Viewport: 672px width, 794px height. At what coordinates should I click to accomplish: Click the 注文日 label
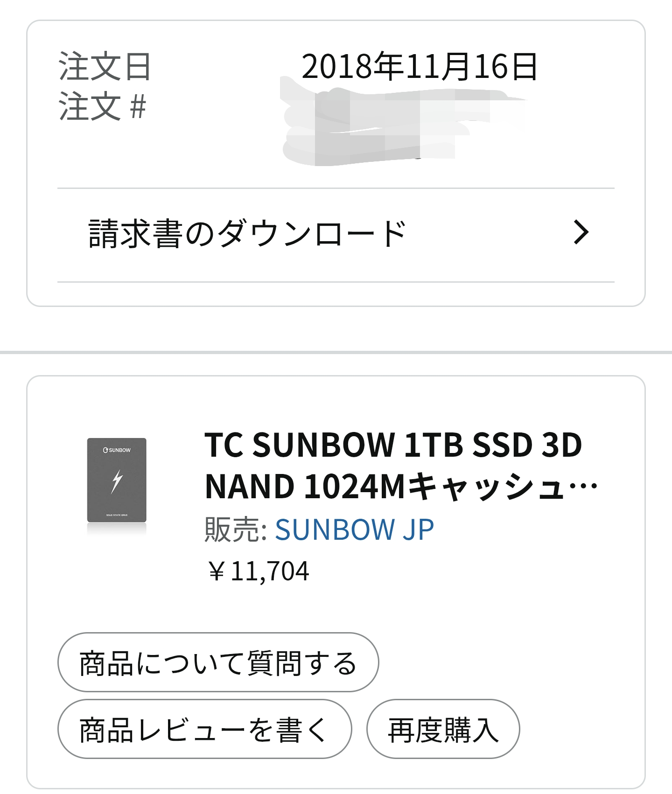105,67
